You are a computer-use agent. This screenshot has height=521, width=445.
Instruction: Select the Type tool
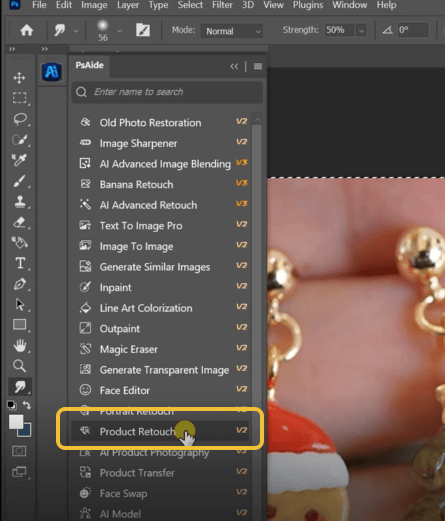20,263
